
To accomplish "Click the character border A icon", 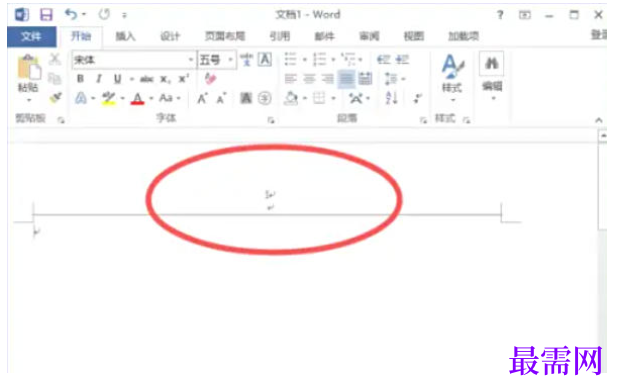I will (265, 60).
